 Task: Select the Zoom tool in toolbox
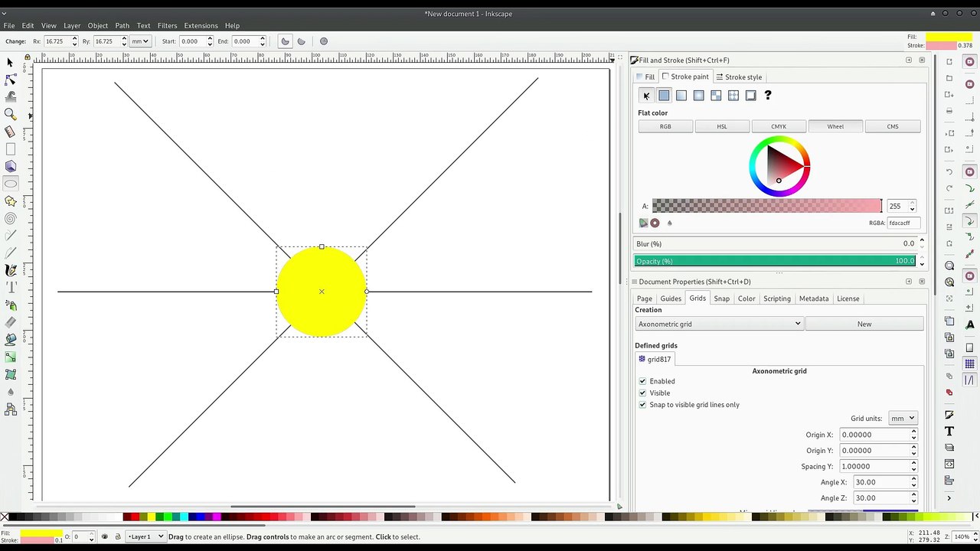pyautogui.click(x=11, y=114)
